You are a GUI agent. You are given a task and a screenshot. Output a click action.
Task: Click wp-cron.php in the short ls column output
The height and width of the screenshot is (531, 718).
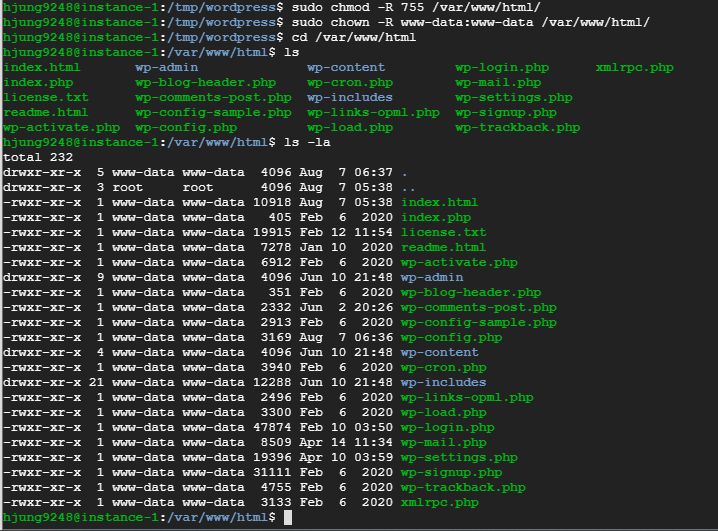[350, 82]
